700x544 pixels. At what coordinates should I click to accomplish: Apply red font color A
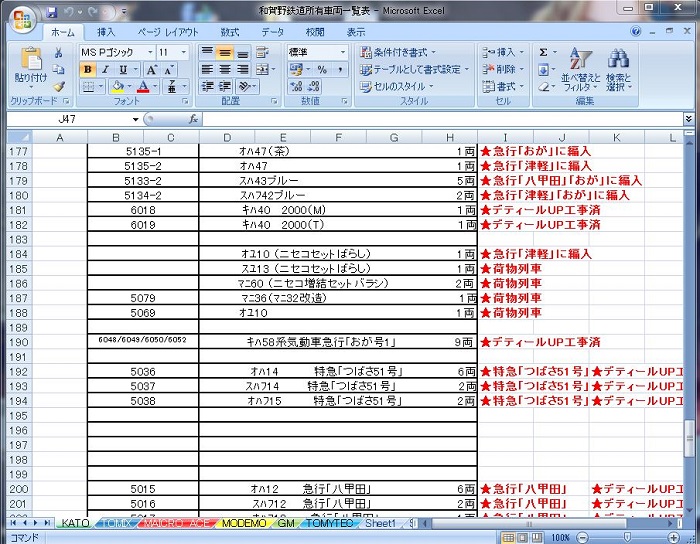143,86
